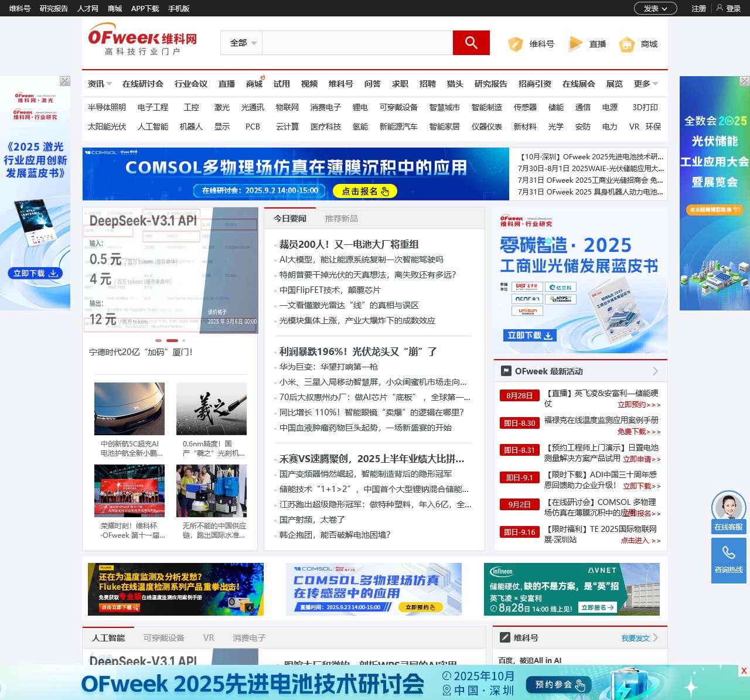The height and width of the screenshot is (700, 750).
Task: Open the 在线研讨会 menu item
Action: pyautogui.click(x=142, y=84)
